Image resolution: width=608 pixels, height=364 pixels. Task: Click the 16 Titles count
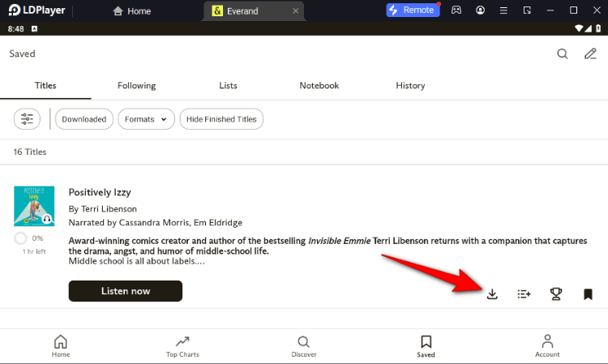point(30,152)
